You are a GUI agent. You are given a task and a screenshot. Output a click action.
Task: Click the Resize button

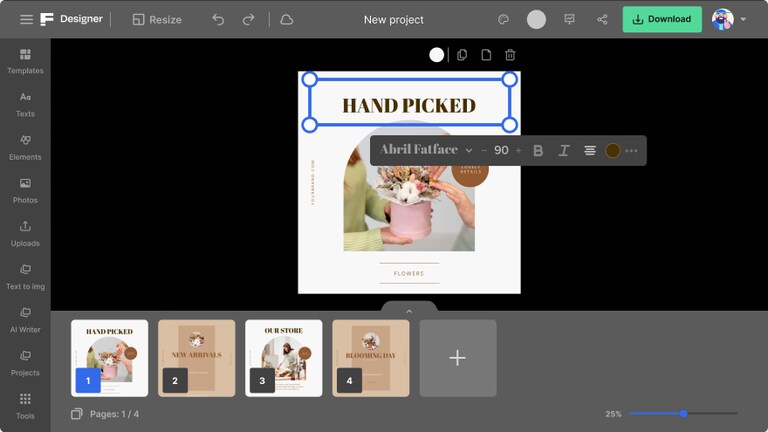click(157, 19)
